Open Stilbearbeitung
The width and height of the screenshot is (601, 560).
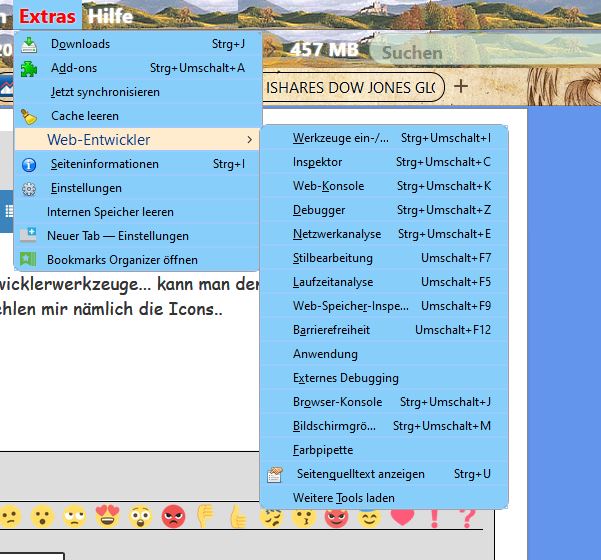tap(384, 258)
